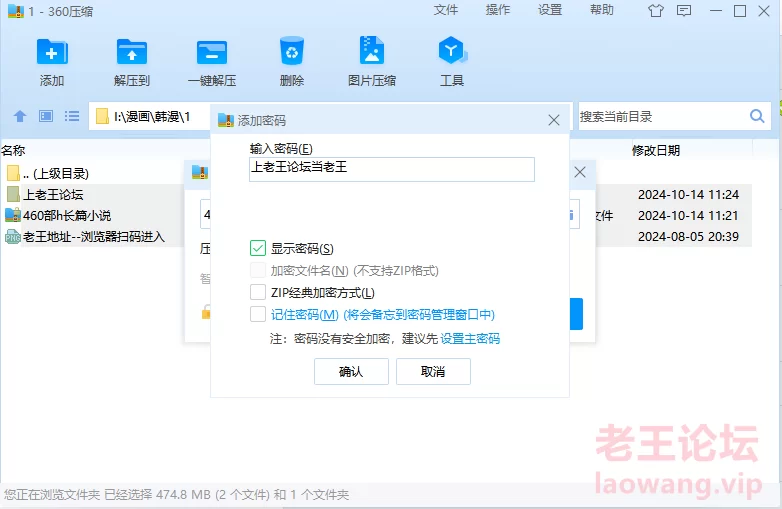Click the (上级目录) parent folder icon
This screenshot has width=782, height=509.
[13, 173]
